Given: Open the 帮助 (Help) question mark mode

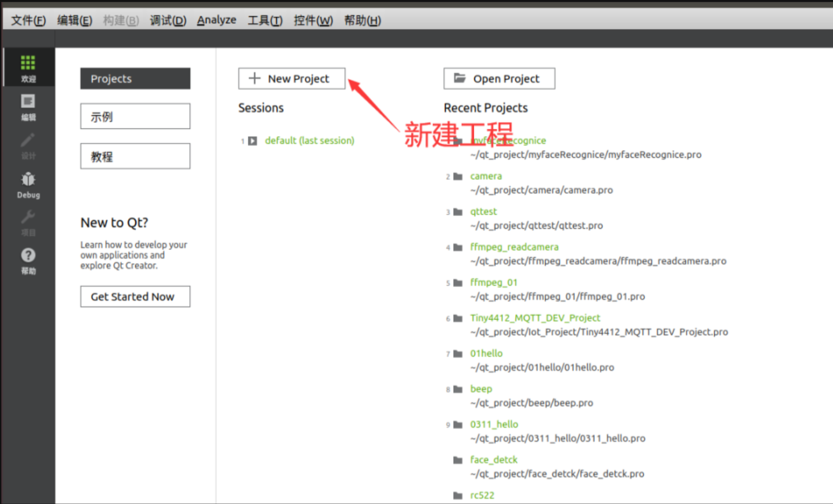Looking at the screenshot, I should pyautogui.click(x=28, y=261).
